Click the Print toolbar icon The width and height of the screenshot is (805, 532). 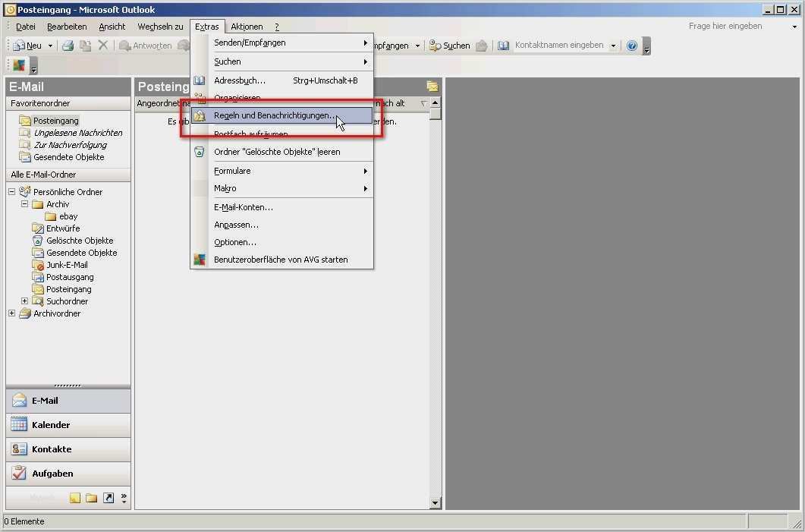tap(68, 46)
